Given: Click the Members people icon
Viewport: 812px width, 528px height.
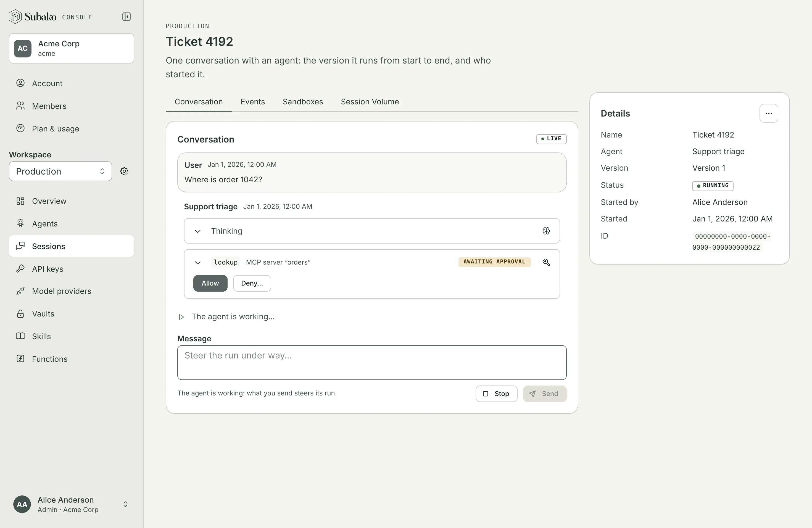Looking at the screenshot, I should pyautogui.click(x=20, y=106).
